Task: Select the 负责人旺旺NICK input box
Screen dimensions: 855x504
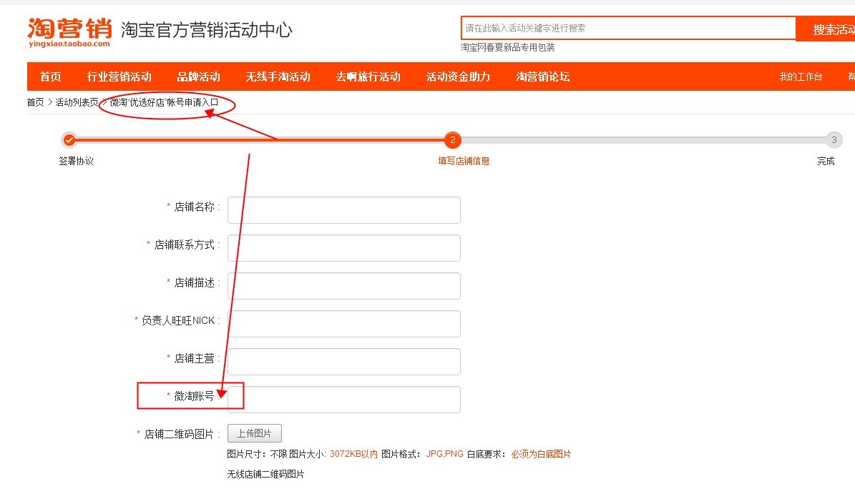Action: (x=344, y=324)
